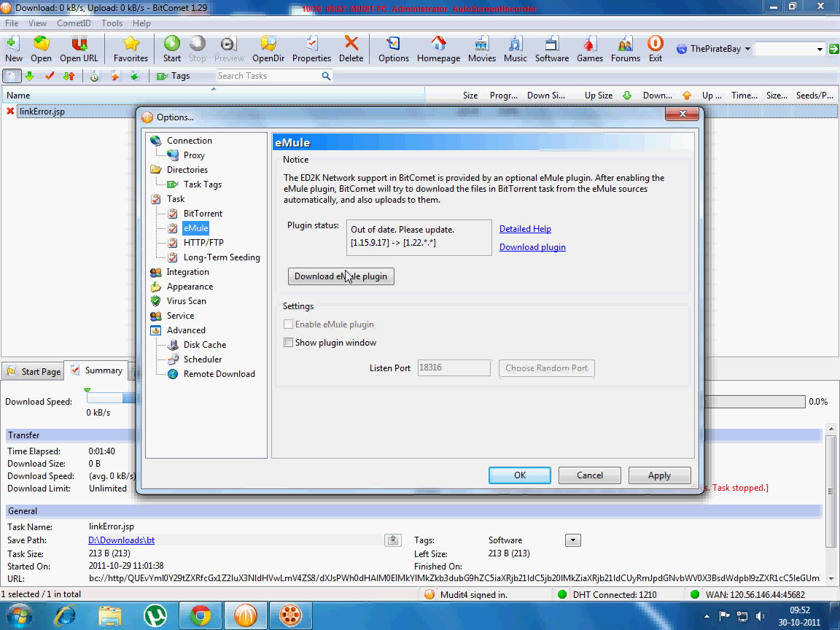840x630 pixels.
Task: Open the Help menu
Action: (142, 23)
